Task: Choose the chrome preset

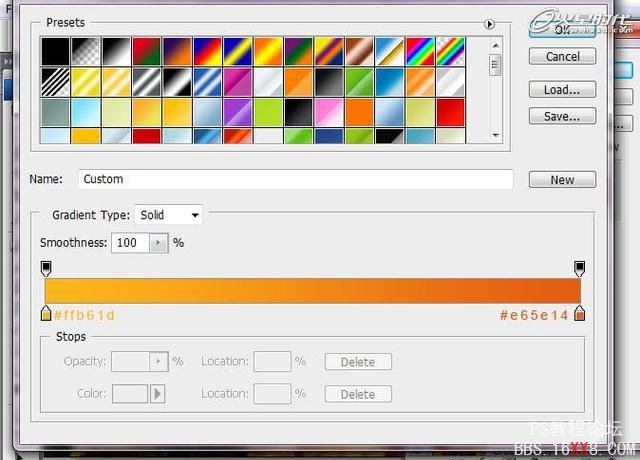Action: point(390,51)
